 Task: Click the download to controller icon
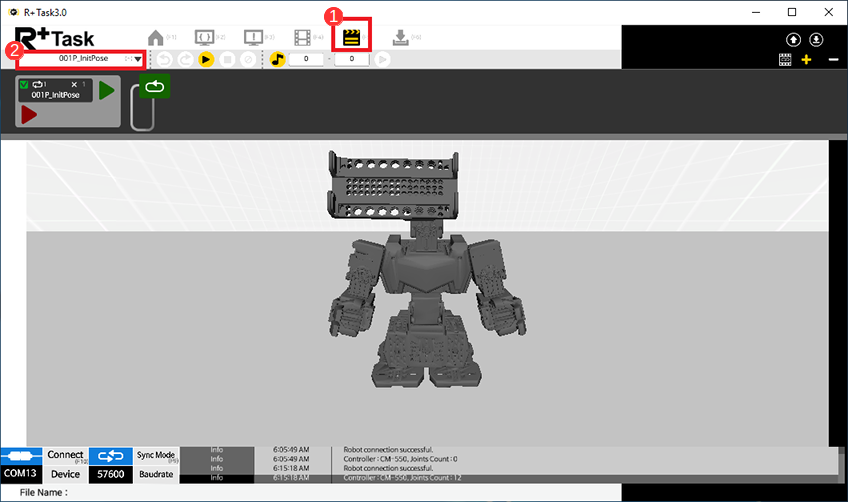coord(400,37)
